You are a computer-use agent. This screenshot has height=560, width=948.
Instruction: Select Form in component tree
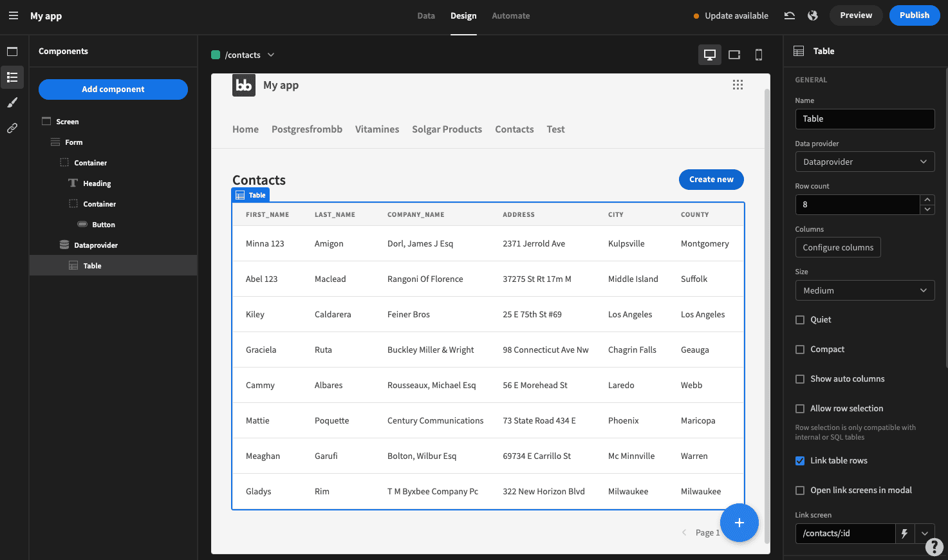click(113, 142)
